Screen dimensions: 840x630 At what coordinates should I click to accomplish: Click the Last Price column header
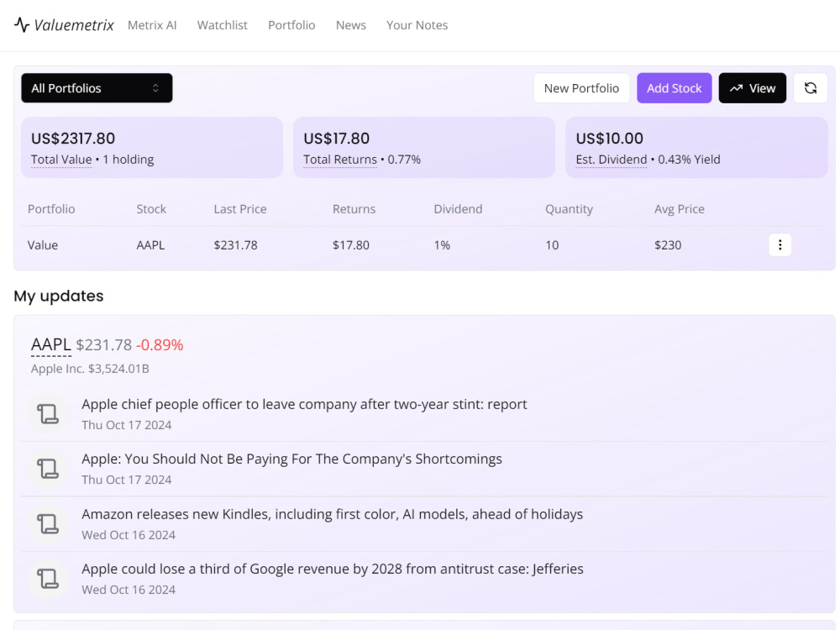tap(240, 209)
